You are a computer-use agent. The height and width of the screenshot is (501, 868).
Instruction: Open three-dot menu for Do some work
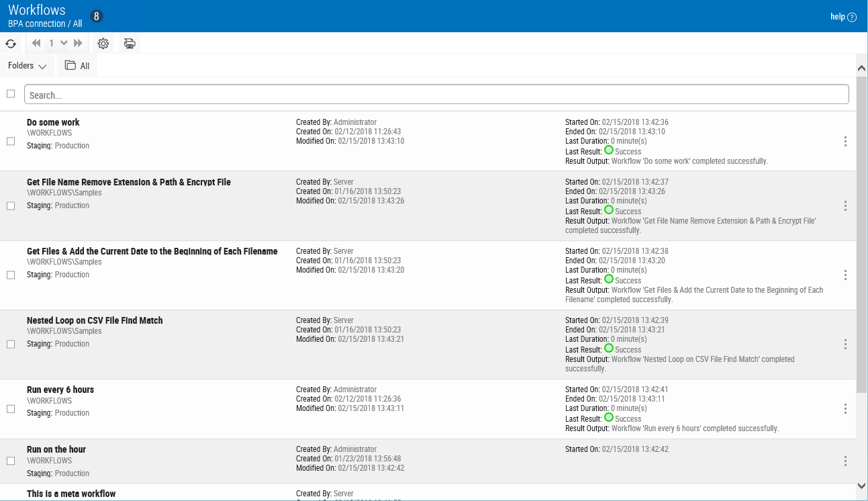845,141
